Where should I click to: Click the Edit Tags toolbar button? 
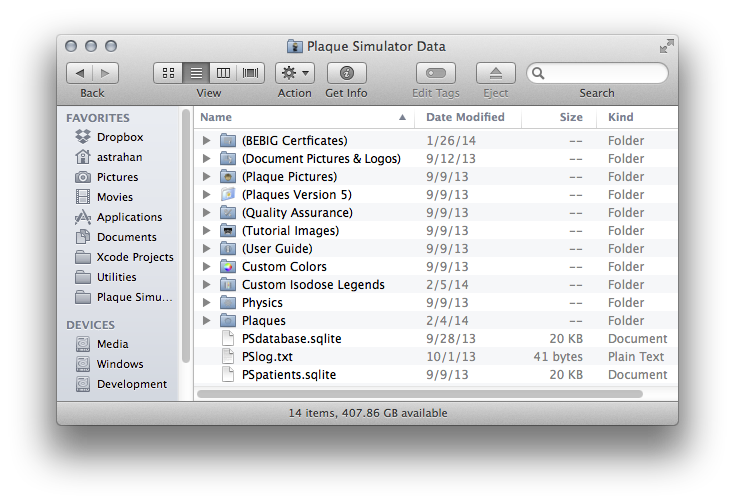[435, 73]
